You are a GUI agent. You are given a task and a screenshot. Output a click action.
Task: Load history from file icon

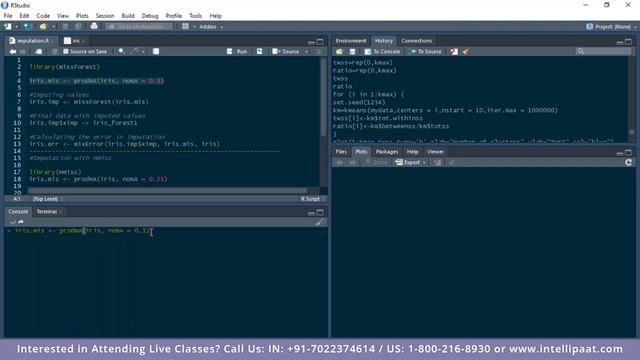339,51
